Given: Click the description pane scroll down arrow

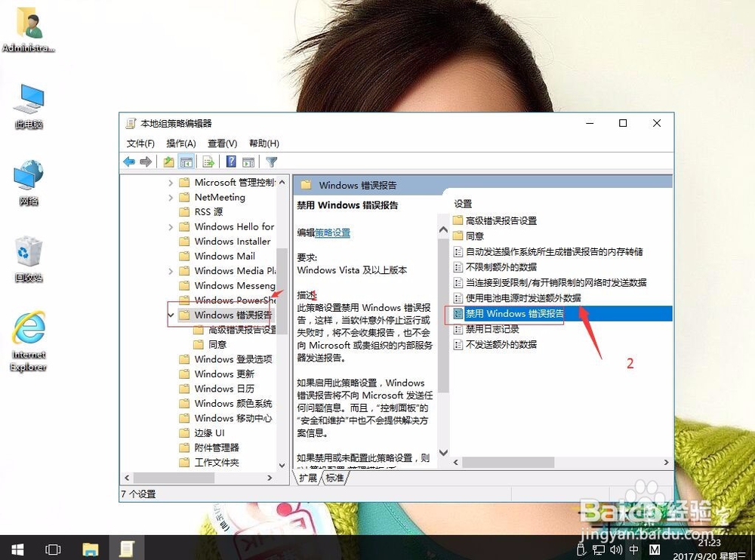Looking at the screenshot, I should tap(443, 452).
